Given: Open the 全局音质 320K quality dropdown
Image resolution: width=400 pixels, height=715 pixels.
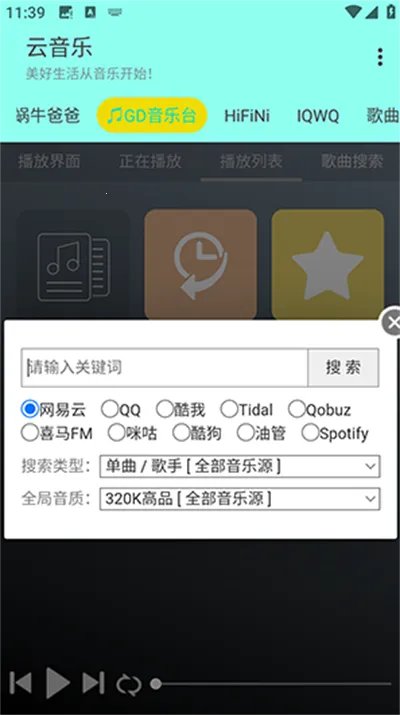Looking at the screenshot, I should pyautogui.click(x=240, y=499).
